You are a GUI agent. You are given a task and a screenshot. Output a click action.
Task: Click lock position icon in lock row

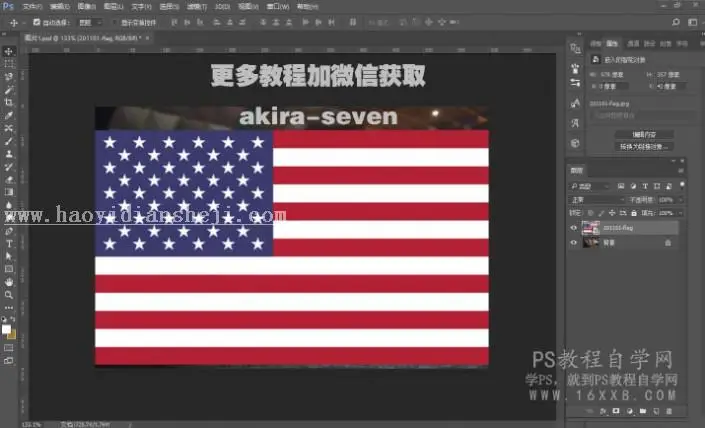[x=612, y=213]
